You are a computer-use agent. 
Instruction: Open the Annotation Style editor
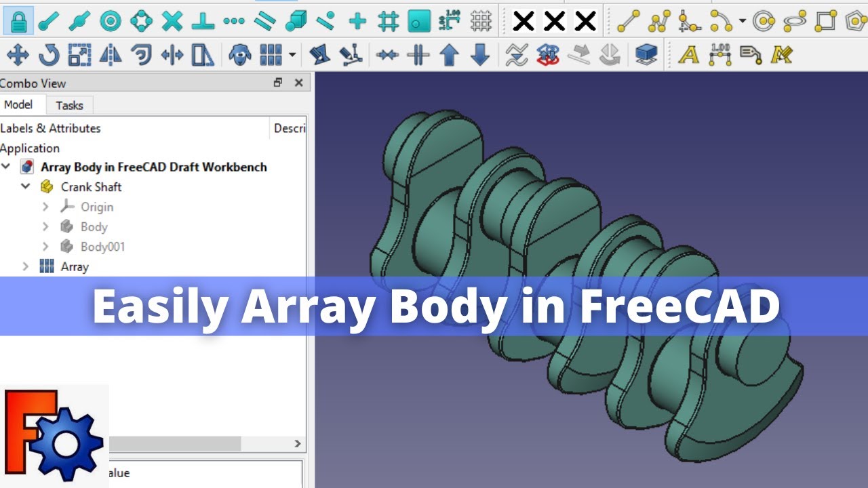(781, 54)
